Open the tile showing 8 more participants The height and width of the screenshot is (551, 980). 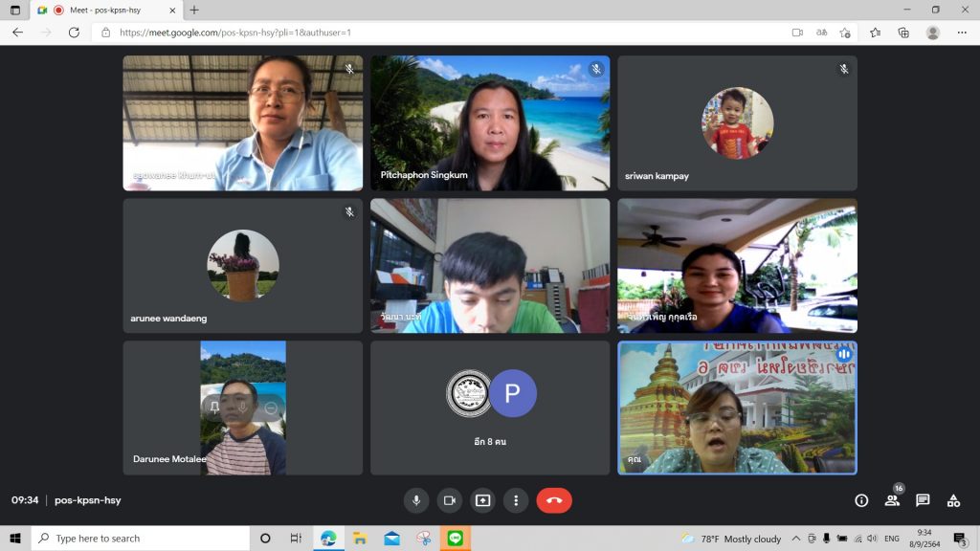[x=490, y=408]
